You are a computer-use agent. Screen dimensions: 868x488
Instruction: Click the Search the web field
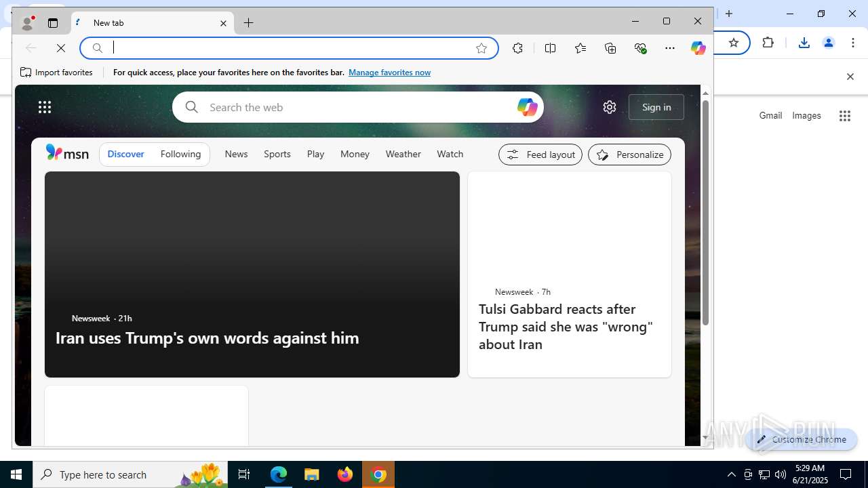tap(358, 107)
